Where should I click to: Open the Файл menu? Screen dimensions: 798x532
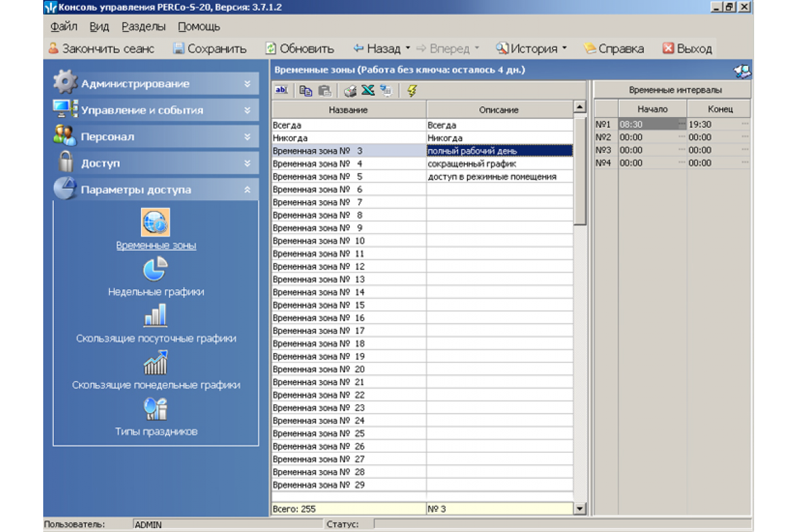64,27
